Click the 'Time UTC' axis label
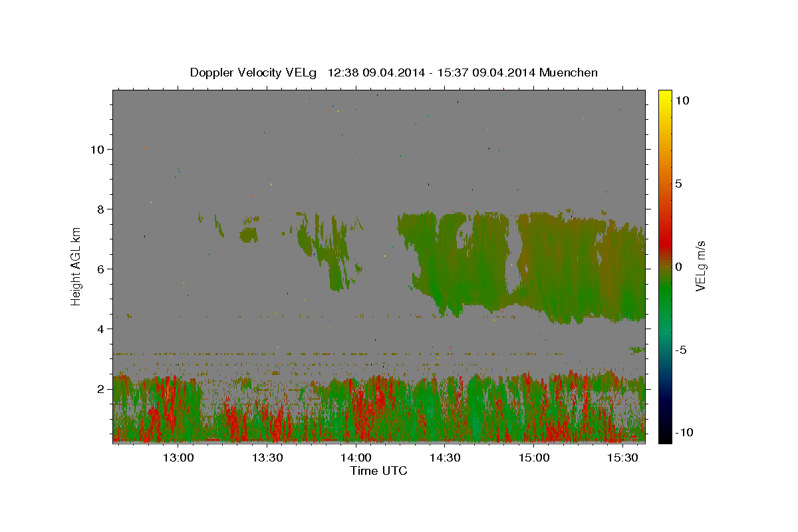This screenshot has height=532, width=798. tap(378, 471)
